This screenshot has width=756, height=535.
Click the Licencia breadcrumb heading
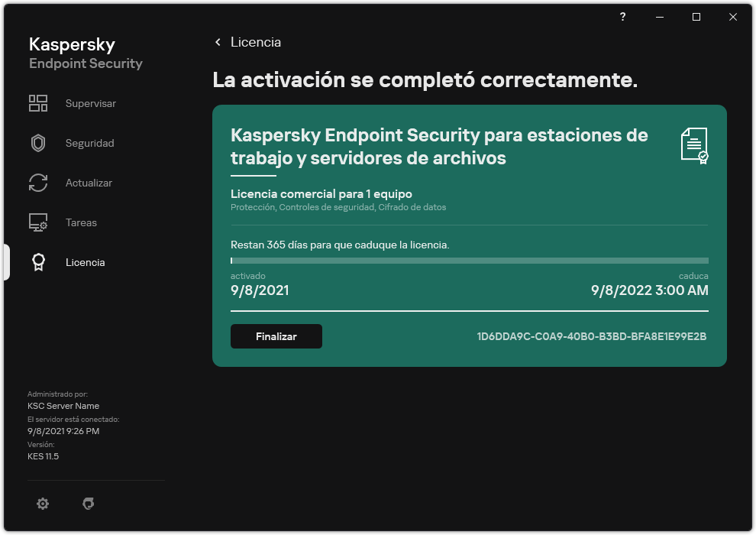pyautogui.click(x=254, y=42)
